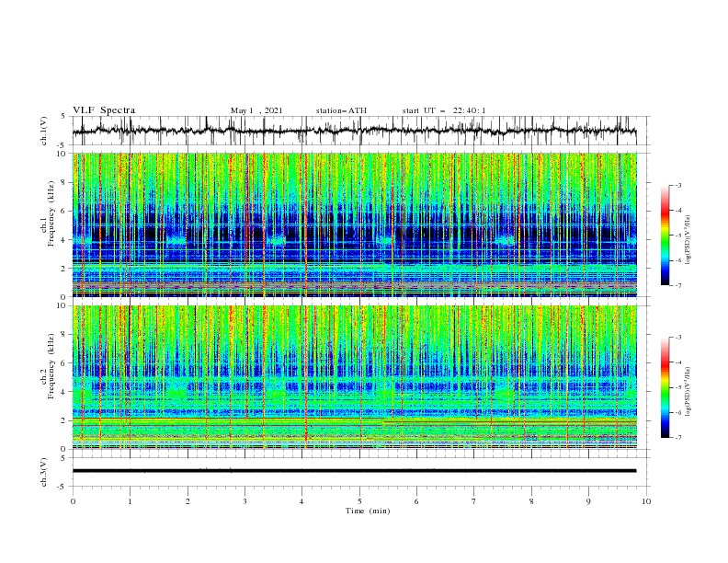
Task: Click the time axis tick labeled '10'
Action: [x=646, y=501]
